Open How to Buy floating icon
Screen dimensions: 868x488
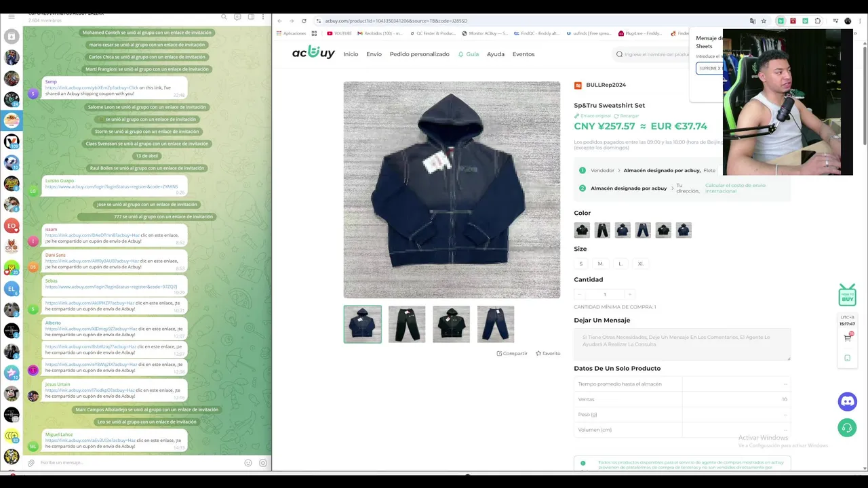coord(848,295)
